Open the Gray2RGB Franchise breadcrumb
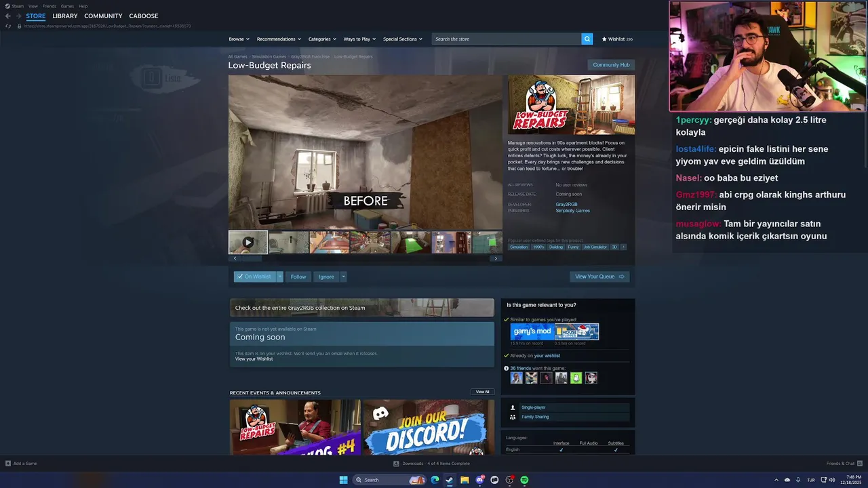The image size is (868, 488). (x=311, y=57)
